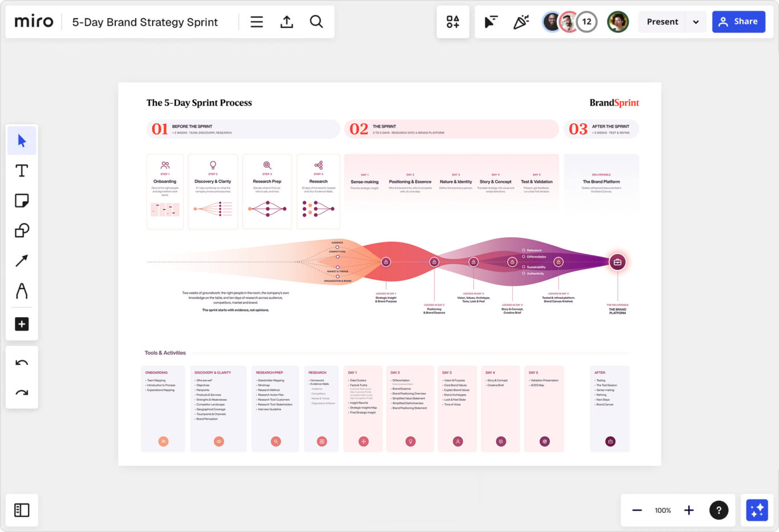Toggle the frames panel at bottom left
Image resolution: width=779 pixels, height=532 pixels.
[x=22, y=510]
